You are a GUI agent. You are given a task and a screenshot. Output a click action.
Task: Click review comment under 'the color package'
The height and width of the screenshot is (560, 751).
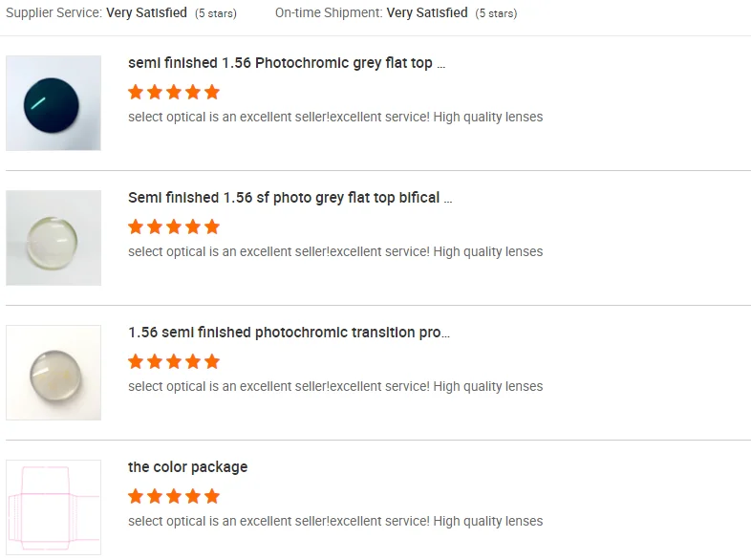click(334, 521)
